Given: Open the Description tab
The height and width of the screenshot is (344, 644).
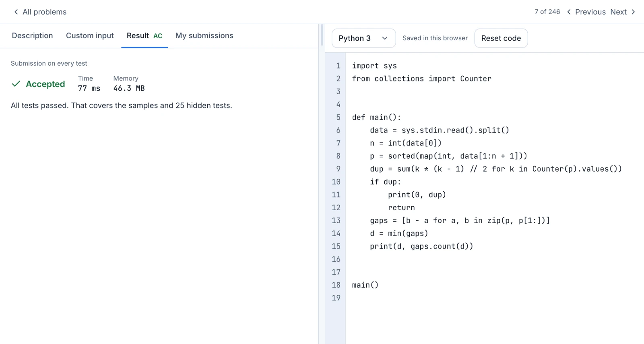Looking at the screenshot, I should (x=32, y=36).
